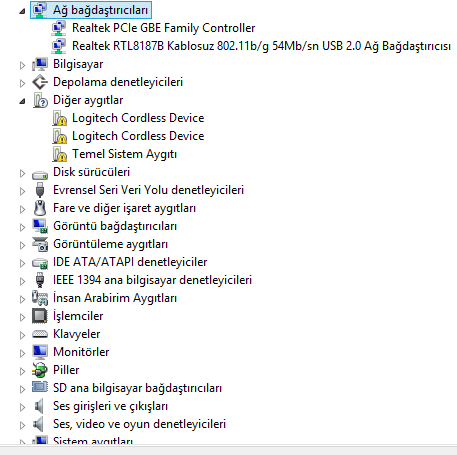Viewport: 457px width, 455px height.
Task: Click the Klavyeler keyboard icon
Action: click(x=40, y=334)
